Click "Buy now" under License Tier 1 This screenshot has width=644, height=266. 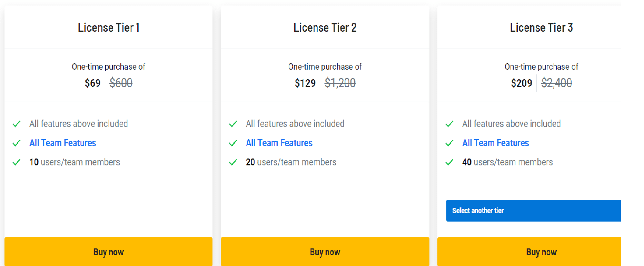[108, 252]
